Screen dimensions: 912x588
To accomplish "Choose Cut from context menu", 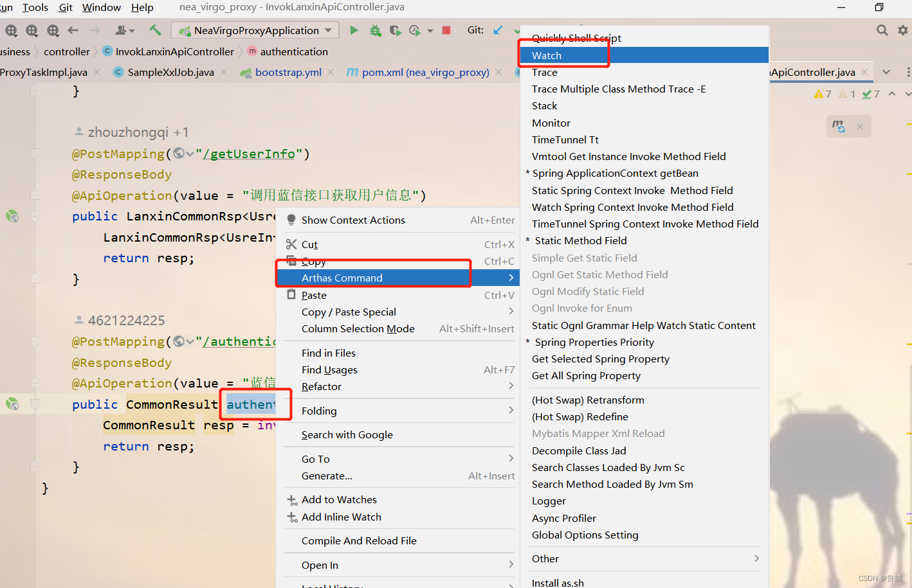I will coord(398,244).
